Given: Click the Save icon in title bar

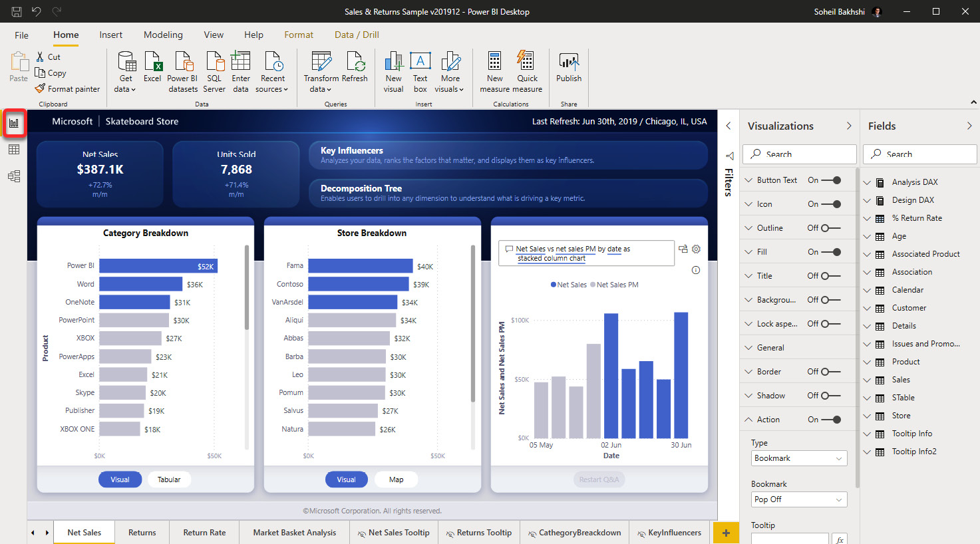Looking at the screenshot, I should 17,11.
